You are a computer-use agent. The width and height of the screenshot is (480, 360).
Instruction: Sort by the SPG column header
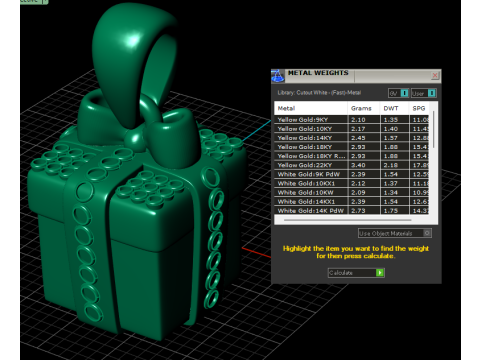(419, 108)
